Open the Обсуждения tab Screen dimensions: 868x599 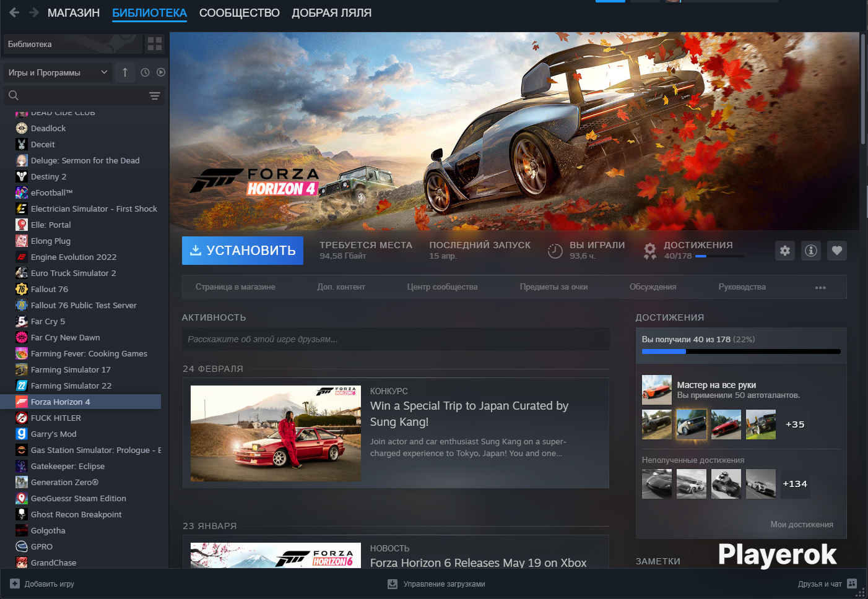653,287
